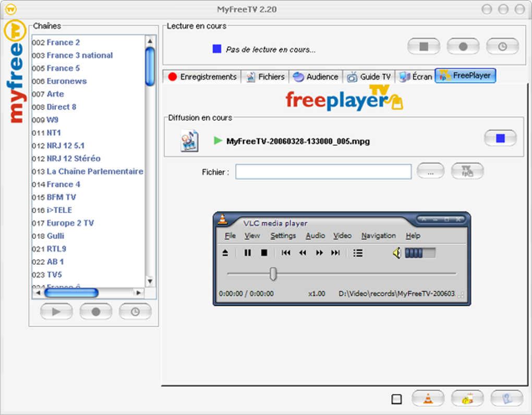
Task: Select channel 013 La Chaîne Parlementaire
Action: 88,172
